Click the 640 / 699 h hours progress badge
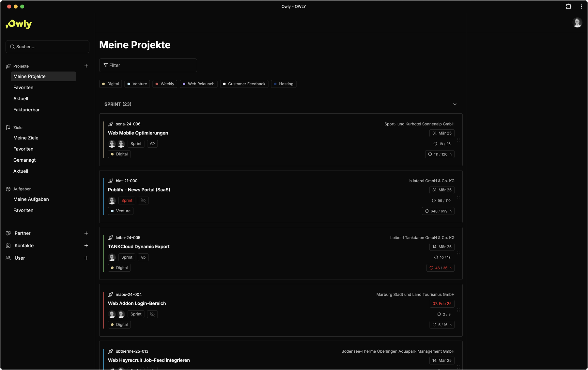The width and height of the screenshot is (588, 370). (x=438, y=211)
